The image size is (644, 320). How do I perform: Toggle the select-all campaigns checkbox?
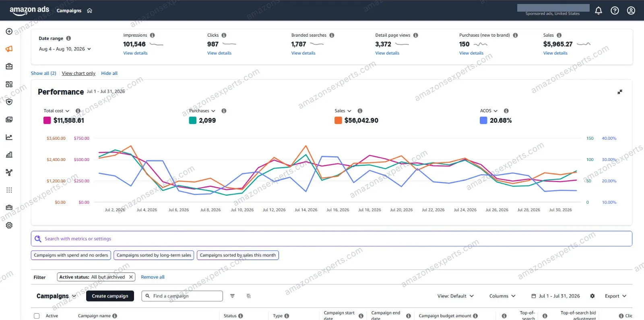tap(37, 316)
